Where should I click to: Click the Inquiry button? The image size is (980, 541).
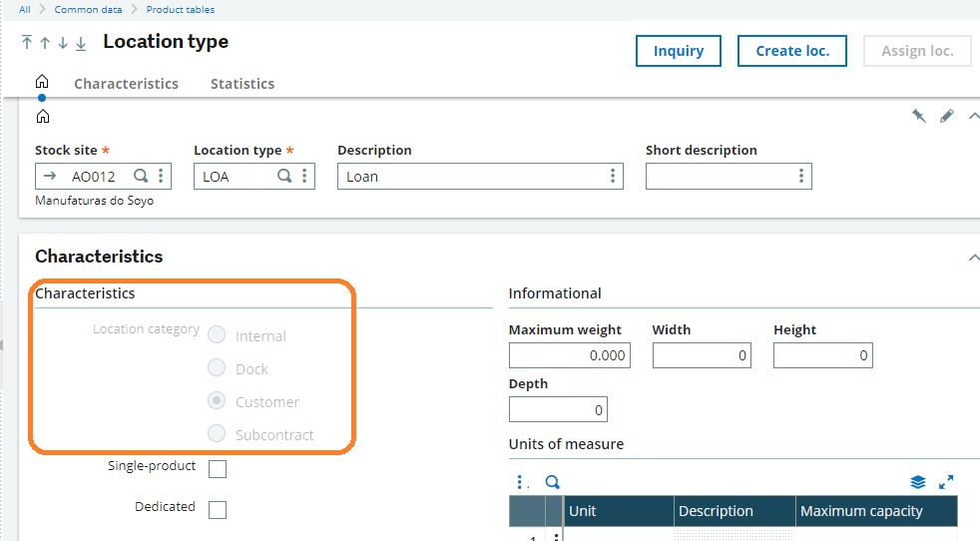tap(679, 51)
